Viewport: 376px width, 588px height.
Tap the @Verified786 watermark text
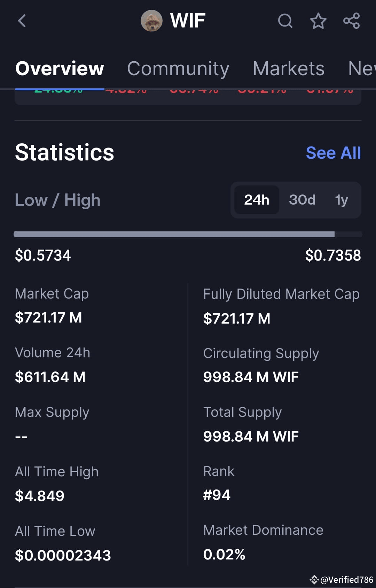(347, 580)
